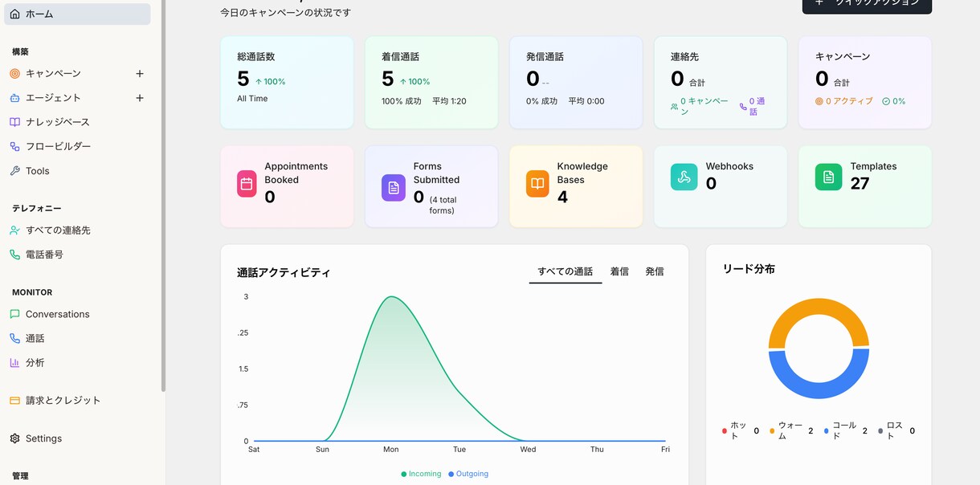Click the 電話番号 phone icon

pos(14,255)
